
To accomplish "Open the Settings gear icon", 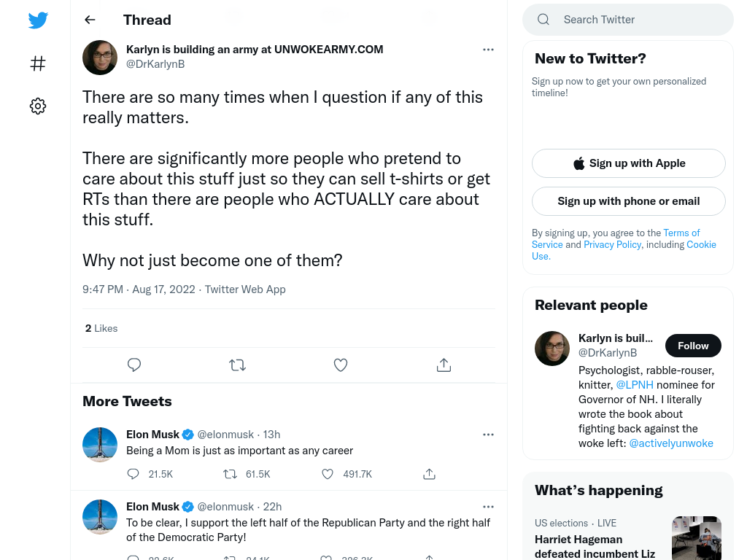I will [x=38, y=106].
